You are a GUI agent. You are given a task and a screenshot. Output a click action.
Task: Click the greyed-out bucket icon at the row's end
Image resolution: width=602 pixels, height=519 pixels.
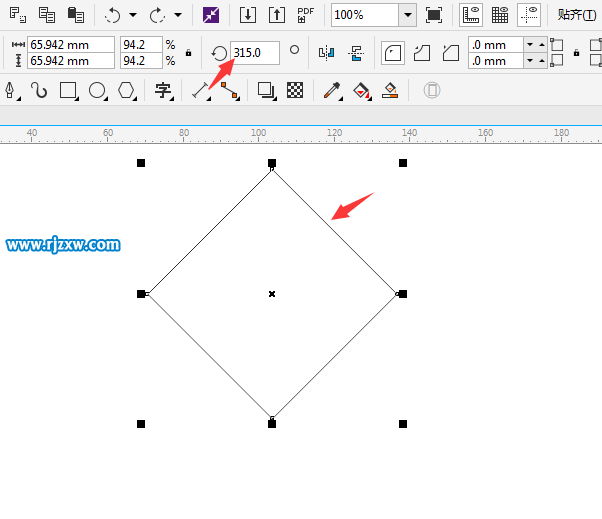[432, 90]
